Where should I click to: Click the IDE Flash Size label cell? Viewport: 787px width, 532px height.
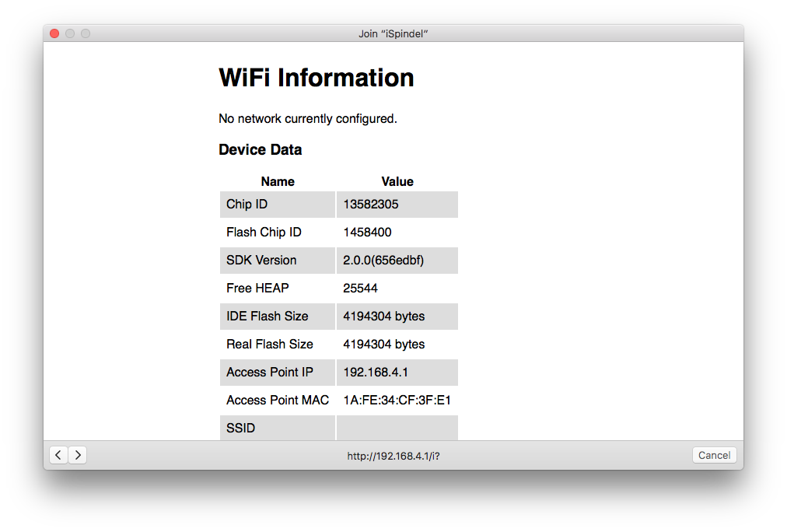coord(267,317)
